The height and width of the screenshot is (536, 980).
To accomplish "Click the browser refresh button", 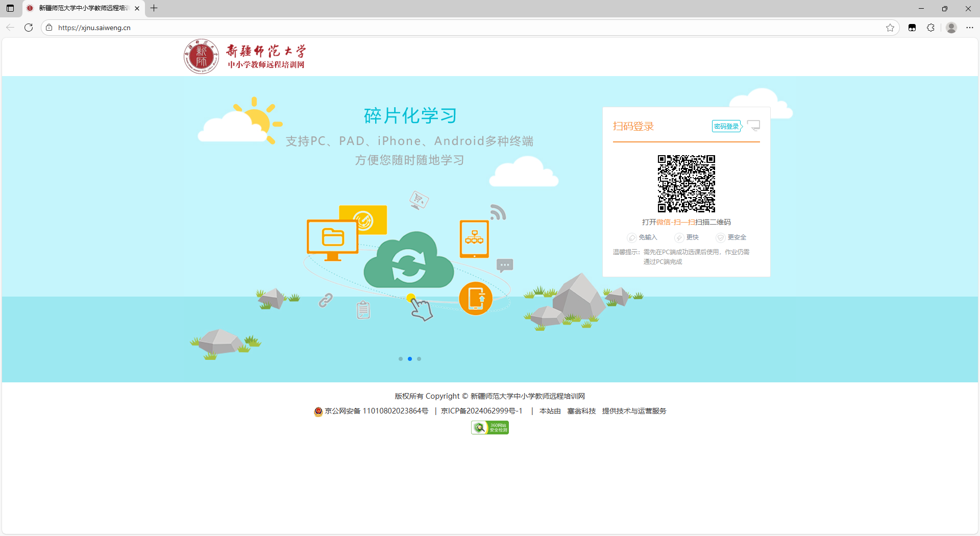I will (29, 28).
